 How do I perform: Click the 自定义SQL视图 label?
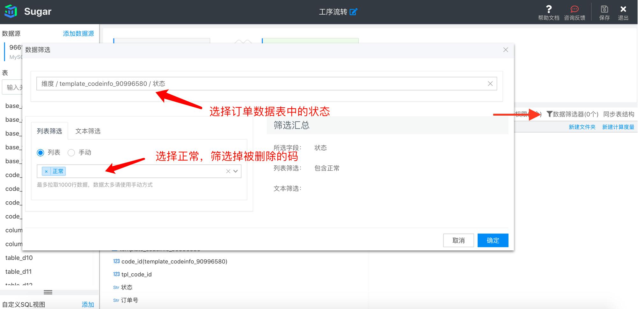pos(24,305)
